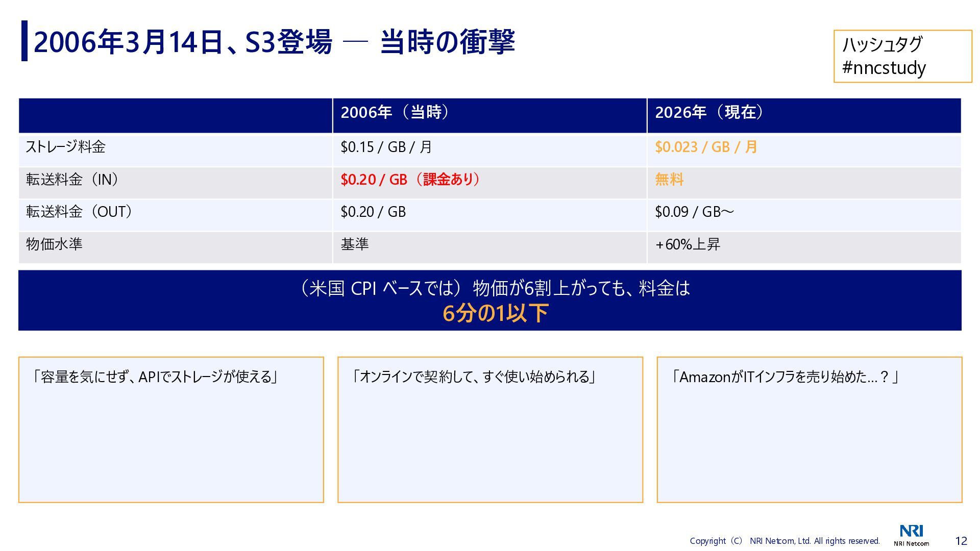The height and width of the screenshot is (551, 980).
Task: Select the 2006年（当時） column header
Action: (395, 112)
